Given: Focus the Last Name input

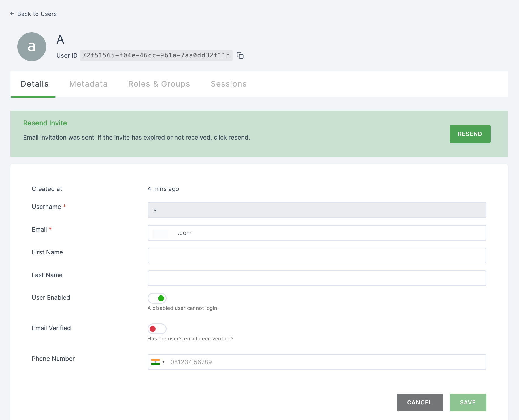Looking at the screenshot, I should pos(317,278).
